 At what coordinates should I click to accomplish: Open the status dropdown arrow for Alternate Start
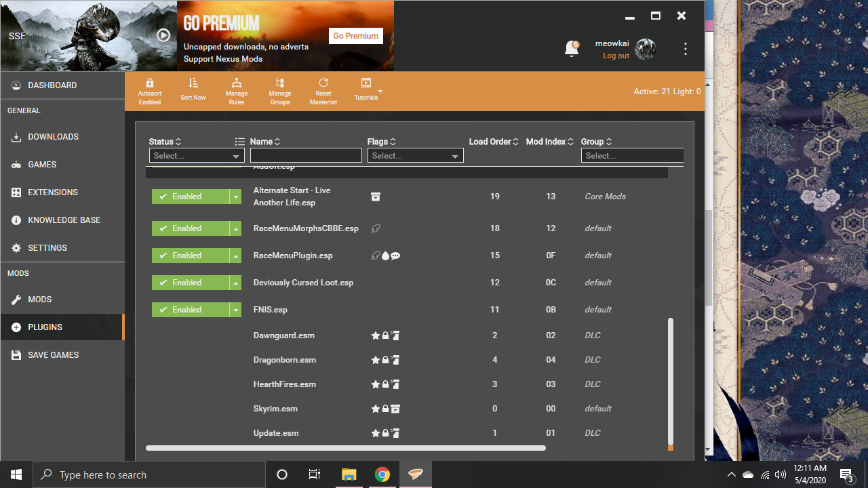coord(235,197)
